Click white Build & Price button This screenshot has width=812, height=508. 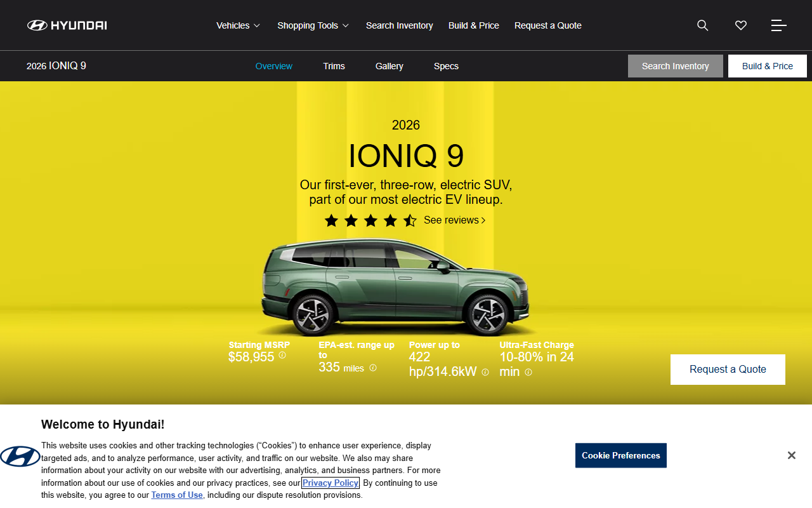coord(768,66)
